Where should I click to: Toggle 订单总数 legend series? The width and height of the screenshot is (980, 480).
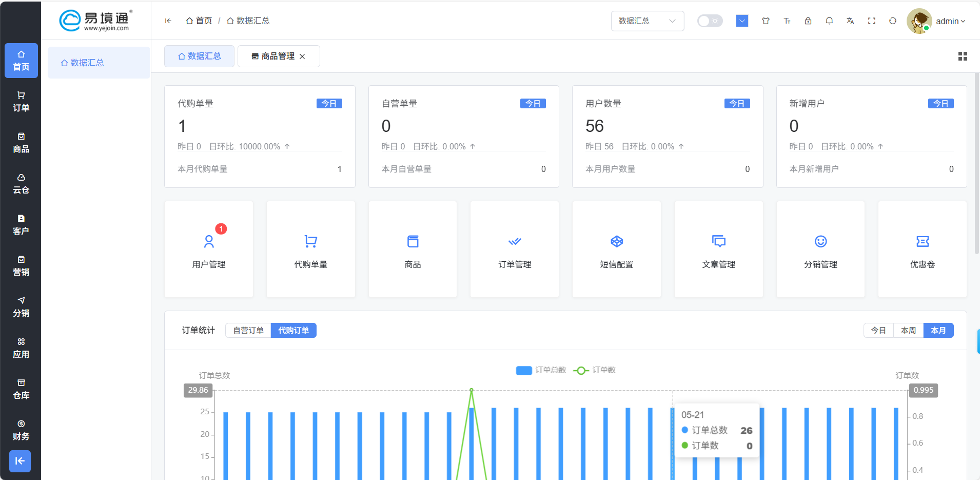click(x=541, y=370)
